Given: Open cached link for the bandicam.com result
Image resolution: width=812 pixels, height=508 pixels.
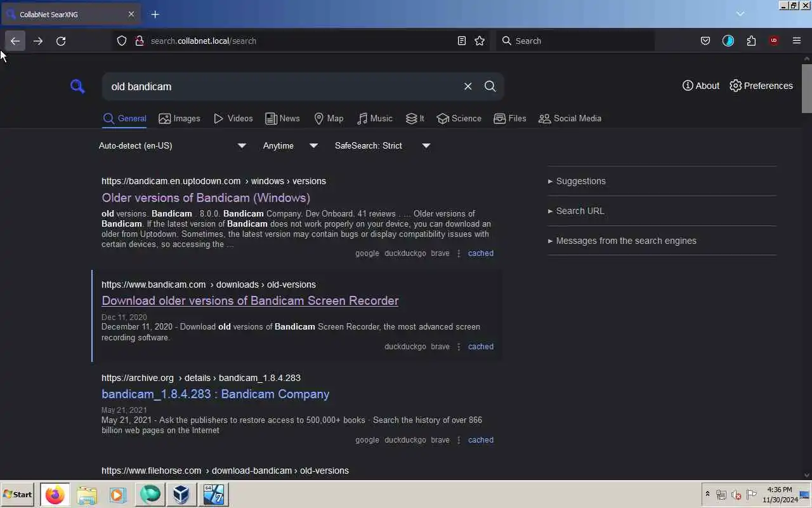Looking at the screenshot, I should click(480, 347).
